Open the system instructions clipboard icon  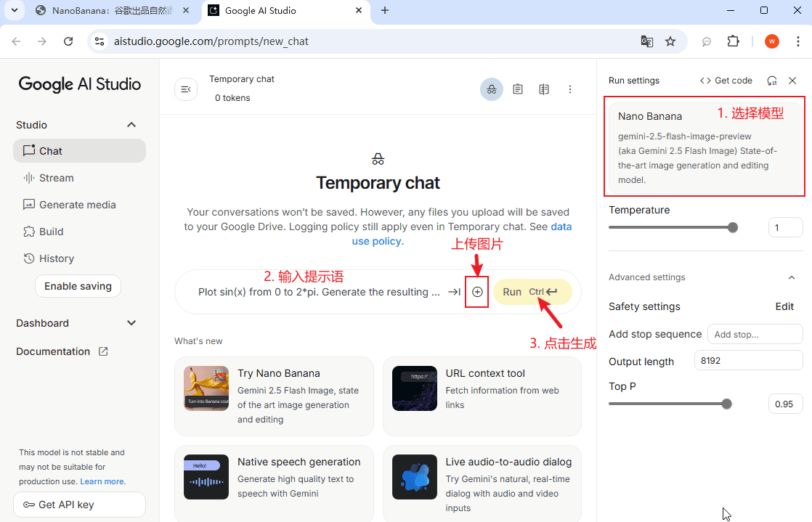[518, 89]
